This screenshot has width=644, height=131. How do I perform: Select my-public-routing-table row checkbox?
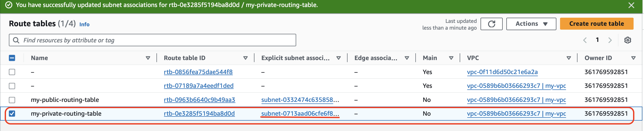12,100
